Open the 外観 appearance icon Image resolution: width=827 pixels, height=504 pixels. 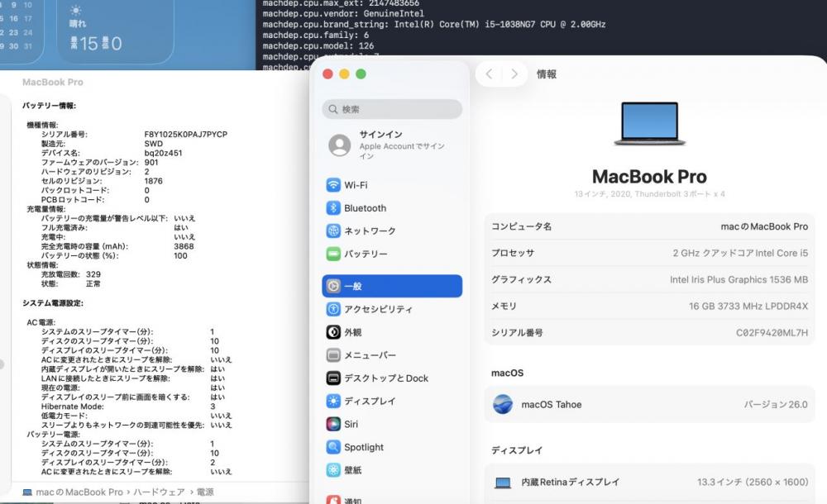click(x=333, y=332)
